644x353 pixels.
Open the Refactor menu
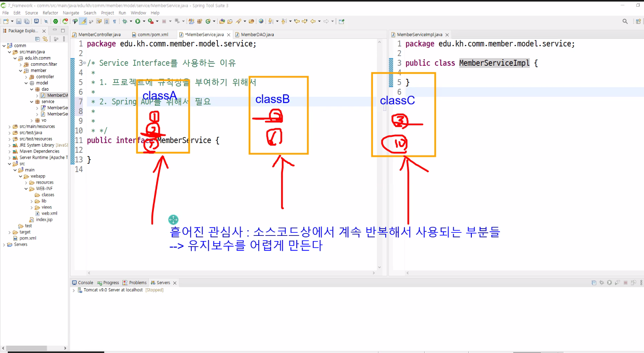[50, 12]
